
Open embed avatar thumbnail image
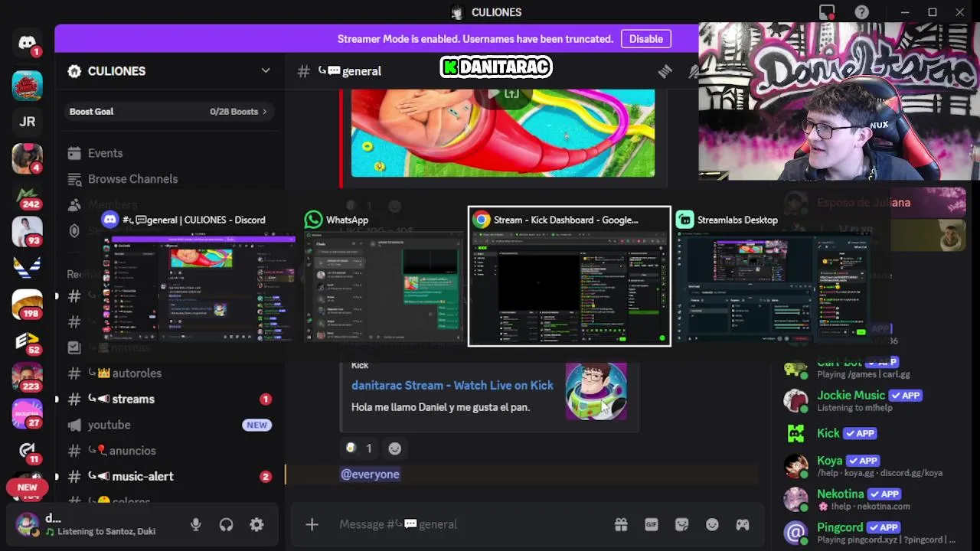596,390
